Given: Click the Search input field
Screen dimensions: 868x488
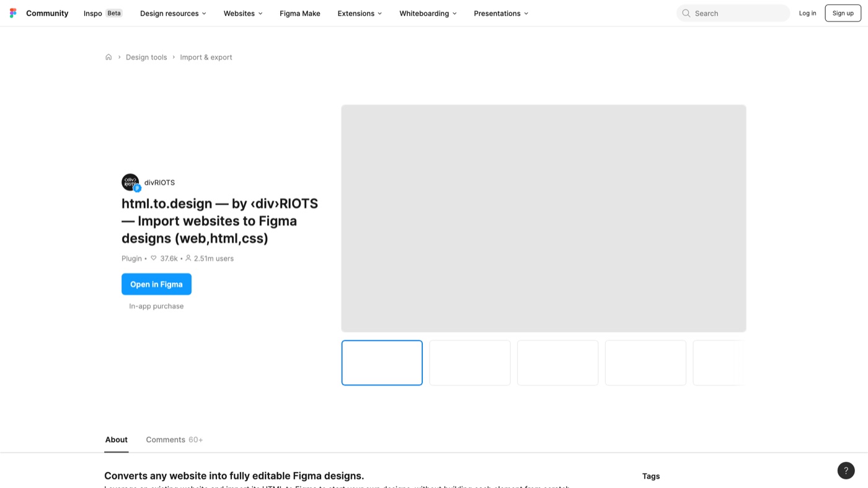Looking at the screenshot, I should coord(733,13).
